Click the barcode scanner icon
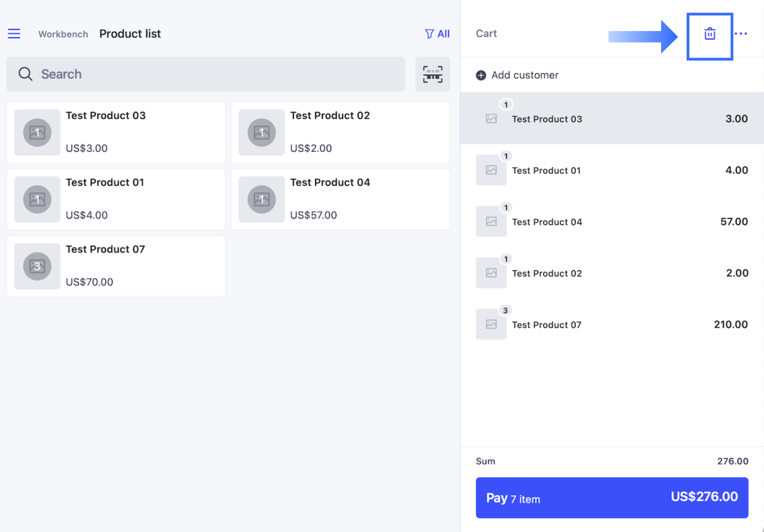The height and width of the screenshot is (532, 764). pyautogui.click(x=432, y=74)
